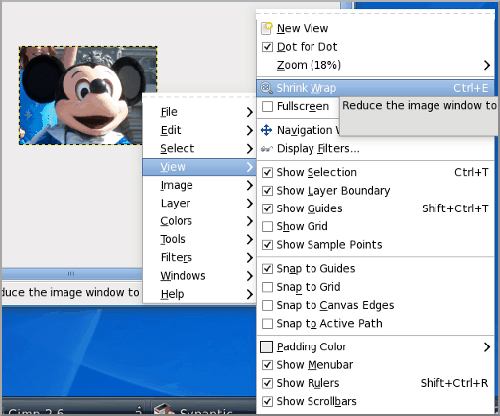This screenshot has height=416, width=500.
Task: Click the Padding Color swatch box
Action: click(266, 347)
